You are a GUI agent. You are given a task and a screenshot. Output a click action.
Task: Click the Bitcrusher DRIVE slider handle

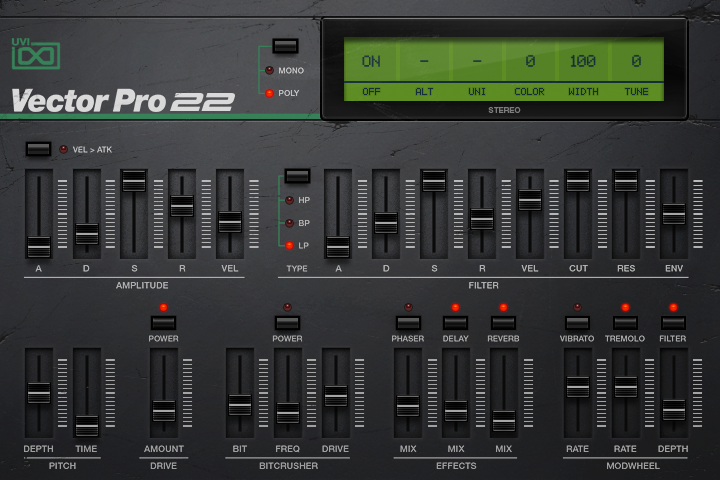pos(336,395)
